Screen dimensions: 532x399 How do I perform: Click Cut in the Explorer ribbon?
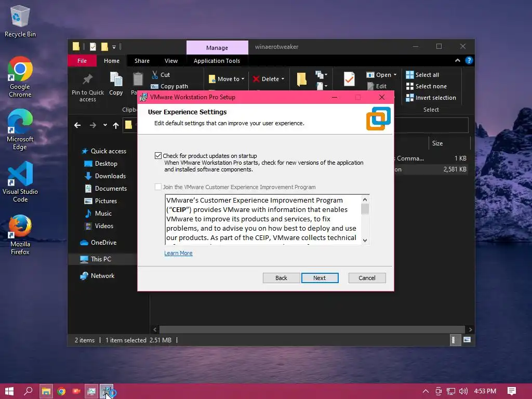(x=161, y=75)
